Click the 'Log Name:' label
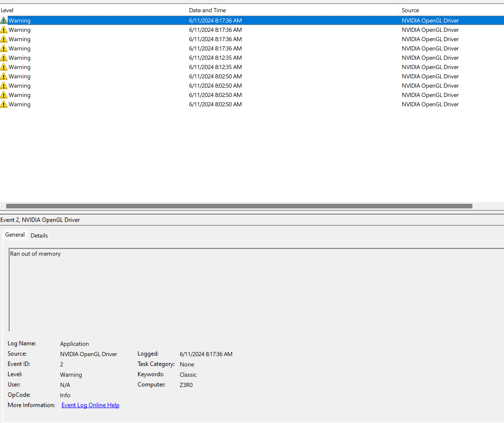Screen dimensions: 504x423 (x=22, y=343)
